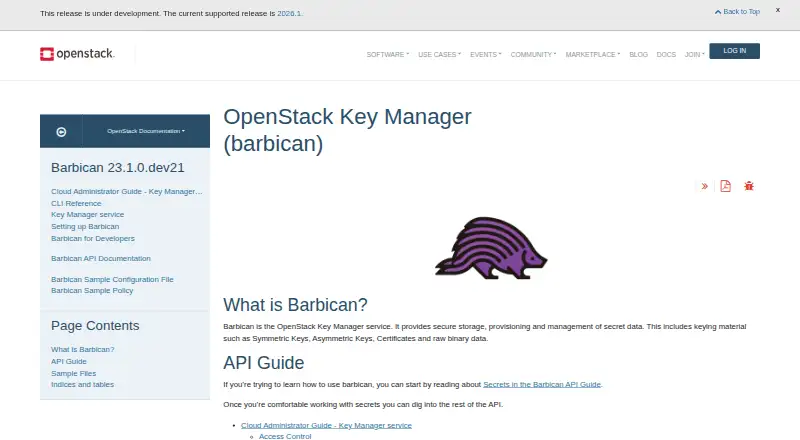Viewport: 800px width, 440px height.
Task: Expand the Use Cases menu
Action: coord(439,55)
